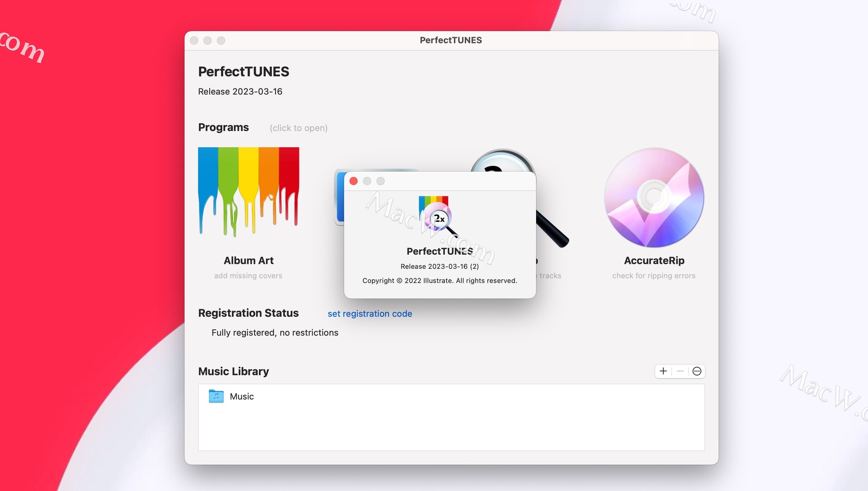Open the AccurateRip disc icon

[x=654, y=198]
